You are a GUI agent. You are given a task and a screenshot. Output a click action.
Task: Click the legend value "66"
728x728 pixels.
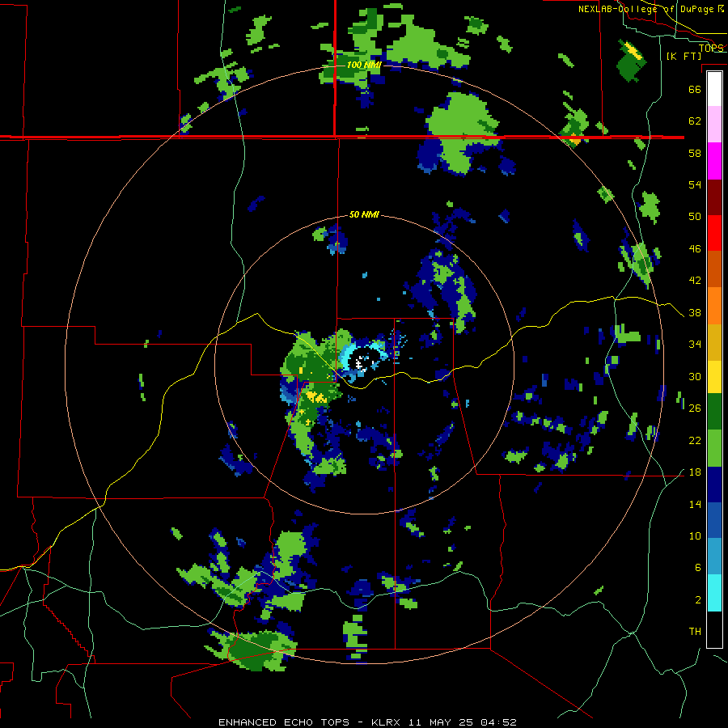(695, 89)
